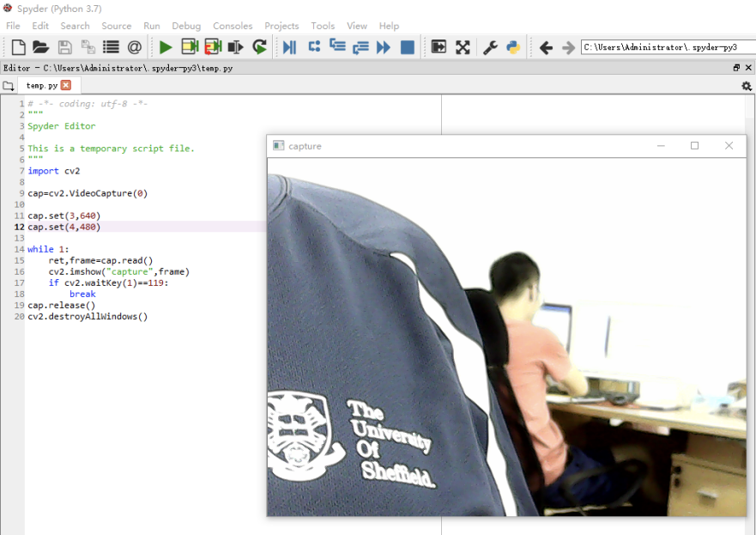Viewport: 756px width, 535px height.
Task: Open the View menu
Action: point(357,26)
